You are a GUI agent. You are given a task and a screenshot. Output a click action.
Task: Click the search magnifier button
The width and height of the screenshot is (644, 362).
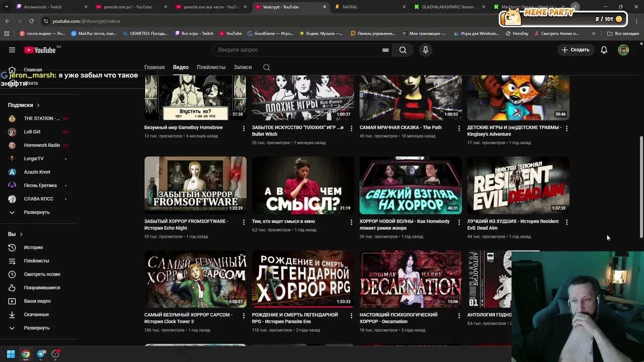403,50
